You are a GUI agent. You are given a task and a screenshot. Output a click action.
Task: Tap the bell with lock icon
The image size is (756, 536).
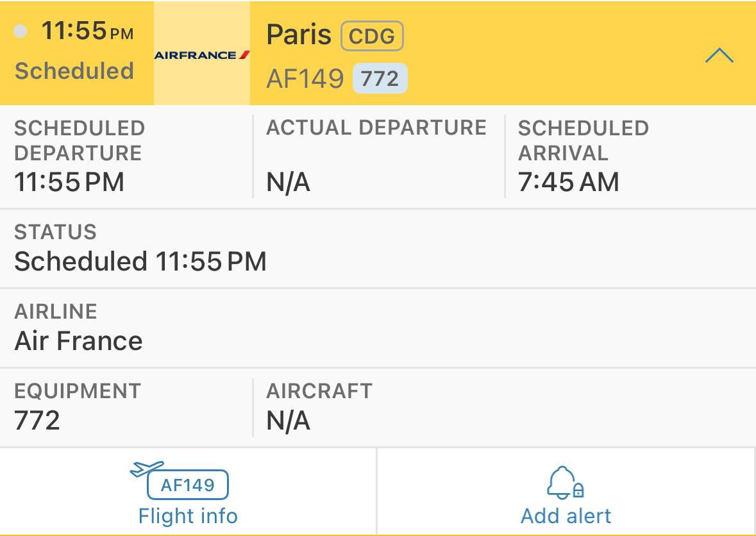[566, 483]
